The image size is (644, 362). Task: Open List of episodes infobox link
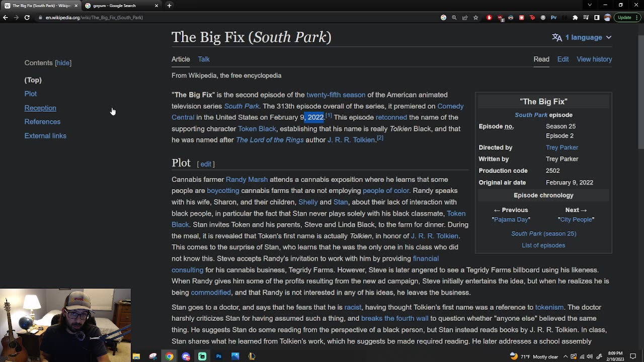click(x=543, y=245)
